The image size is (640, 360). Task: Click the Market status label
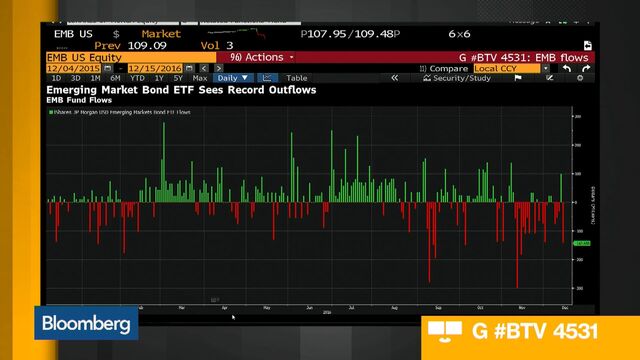[161, 34]
